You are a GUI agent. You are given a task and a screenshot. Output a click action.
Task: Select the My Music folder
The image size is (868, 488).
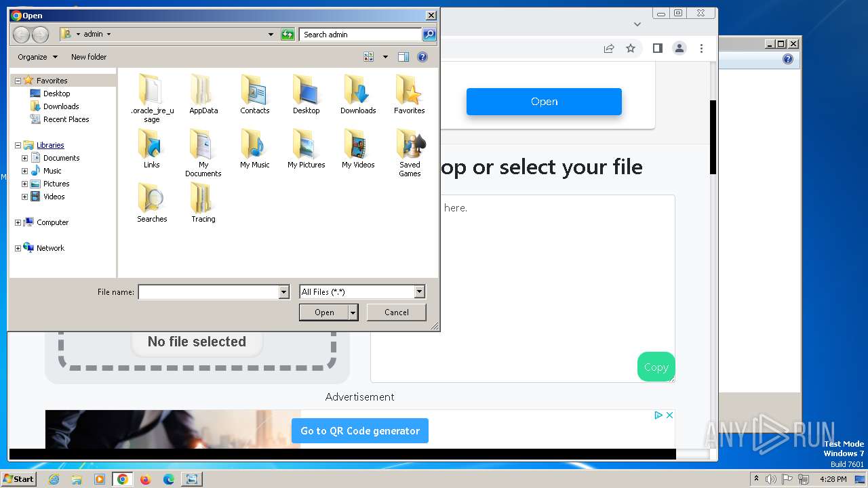(255, 148)
